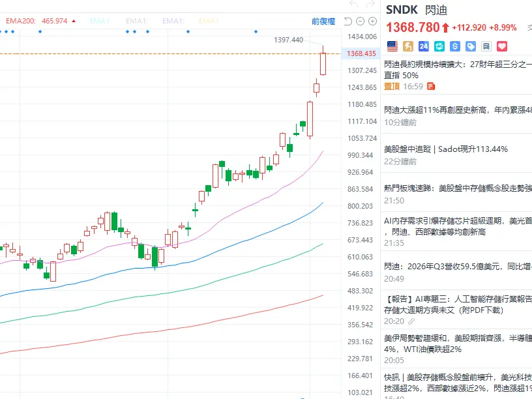Click the chart reset arrow icon

[347, 22]
